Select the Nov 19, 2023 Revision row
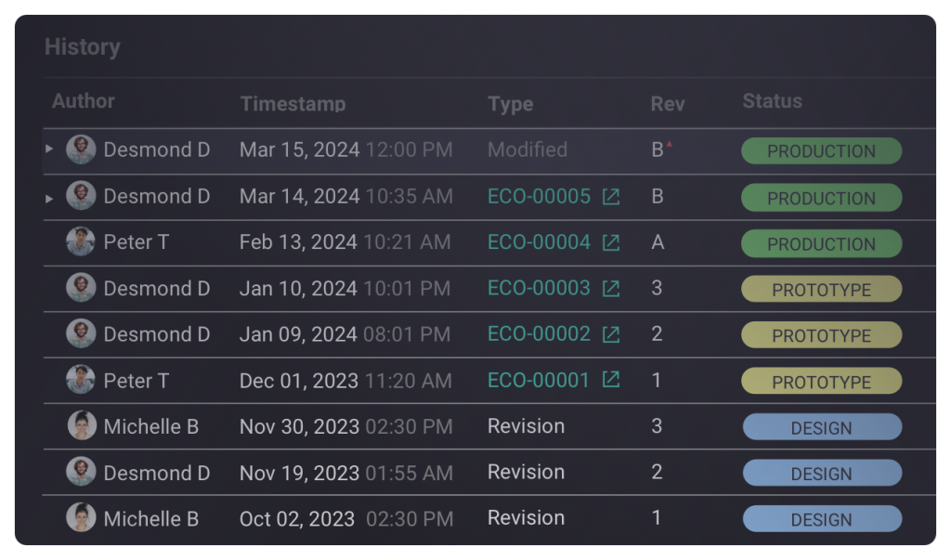Screen dimensions: 951x560 coord(526,472)
